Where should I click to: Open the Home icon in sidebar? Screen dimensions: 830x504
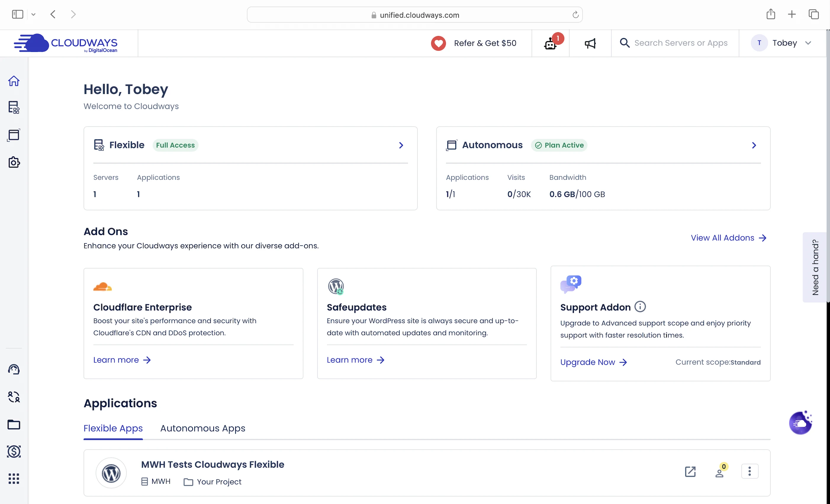click(x=14, y=81)
